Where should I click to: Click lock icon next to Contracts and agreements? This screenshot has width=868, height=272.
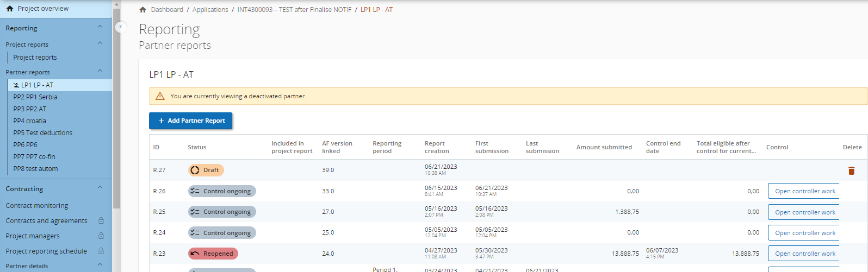(101, 221)
